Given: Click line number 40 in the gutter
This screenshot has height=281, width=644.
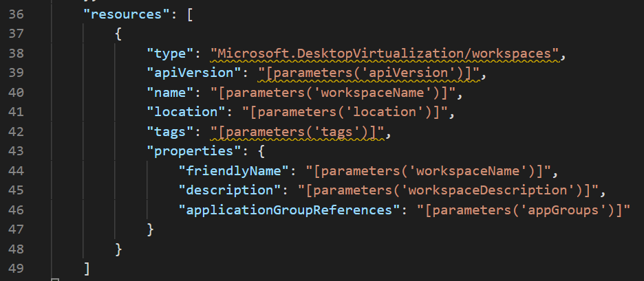Looking at the screenshot, I should pos(16,93).
